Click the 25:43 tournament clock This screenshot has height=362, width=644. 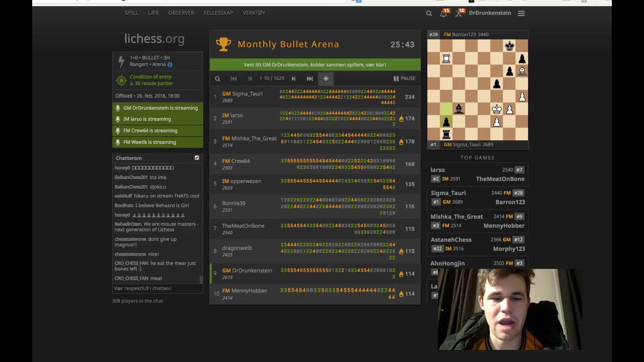[402, 45]
